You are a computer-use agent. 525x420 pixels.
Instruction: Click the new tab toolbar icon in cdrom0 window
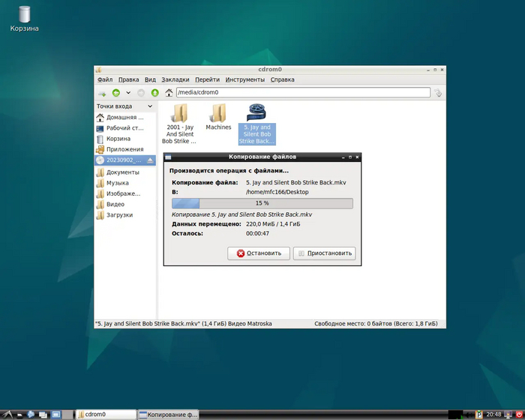coord(102,93)
